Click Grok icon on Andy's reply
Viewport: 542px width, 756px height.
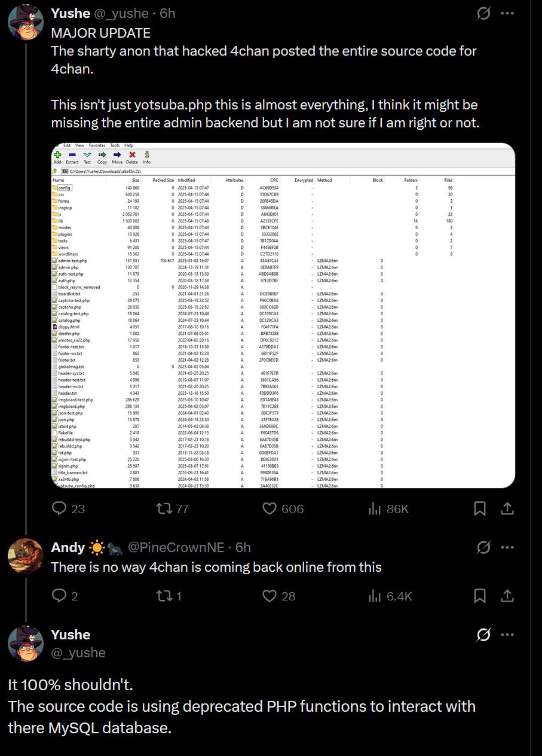tap(483, 547)
